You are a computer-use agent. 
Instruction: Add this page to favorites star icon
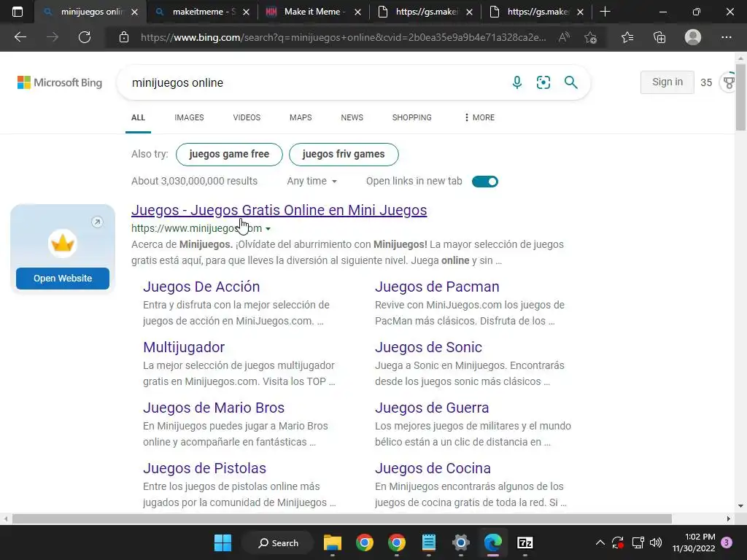click(x=591, y=37)
